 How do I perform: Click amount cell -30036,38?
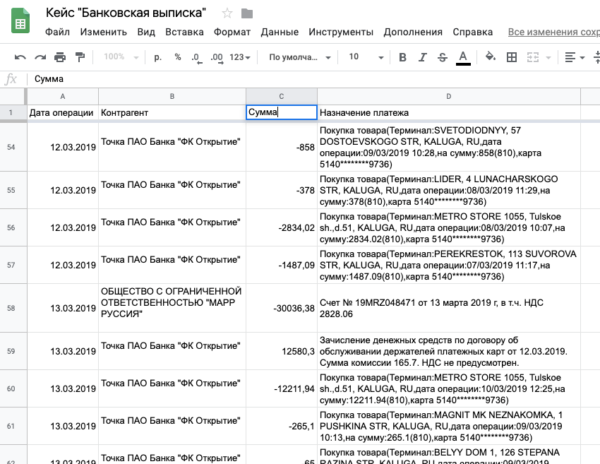point(282,308)
